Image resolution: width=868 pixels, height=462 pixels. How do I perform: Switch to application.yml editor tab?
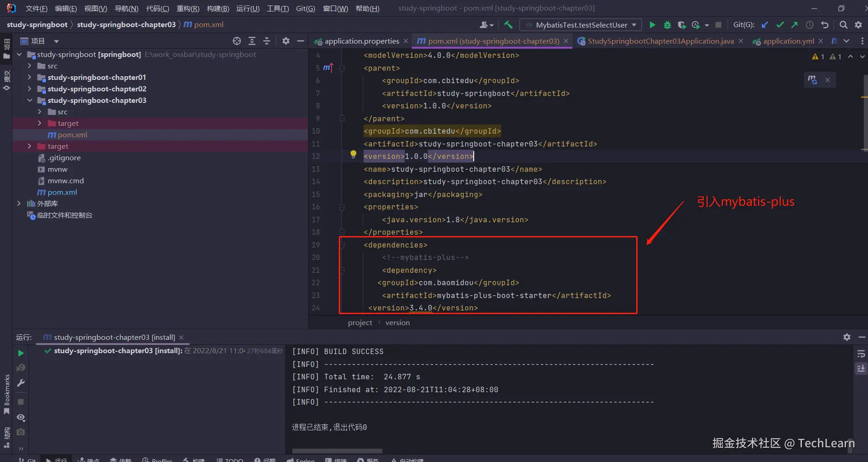[788, 41]
